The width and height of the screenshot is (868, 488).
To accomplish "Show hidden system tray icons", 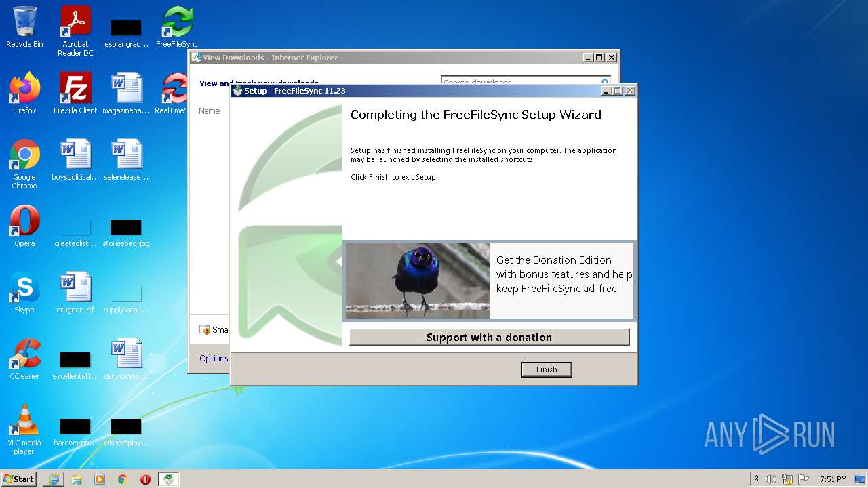I will pyautogui.click(x=756, y=479).
